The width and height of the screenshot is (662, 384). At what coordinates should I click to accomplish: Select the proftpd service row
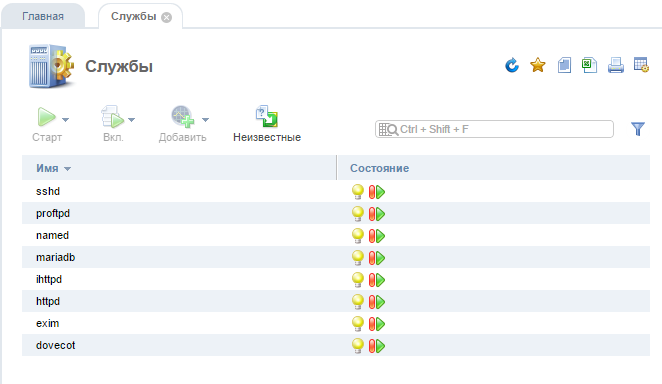(x=336, y=213)
